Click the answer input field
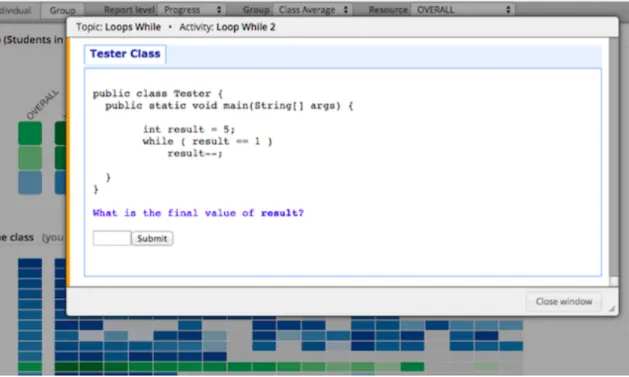The width and height of the screenshot is (629, 377). [112, 238]
